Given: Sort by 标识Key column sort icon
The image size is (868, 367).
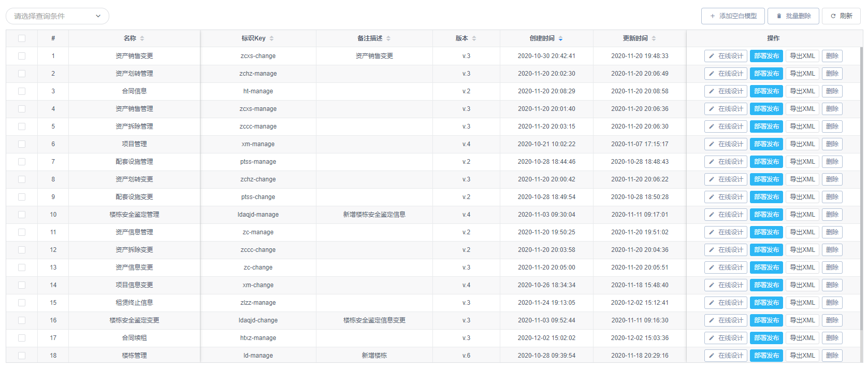Looking at the screenshot, I should (271, 38).
